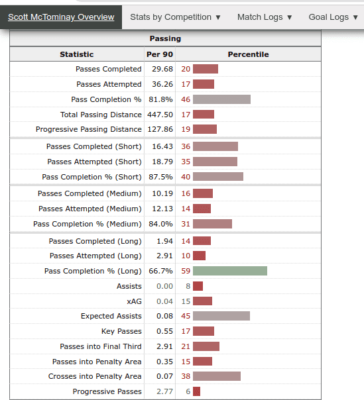Select the Pass Completion % percentile bar
Screen dimensions: 364x400
[222, 99]
